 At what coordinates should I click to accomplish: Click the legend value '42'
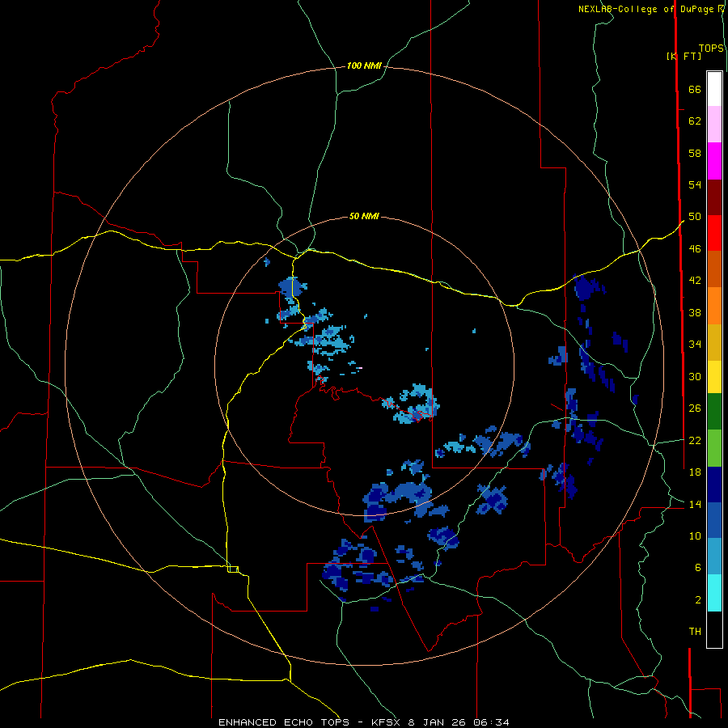[x=695, y=281]
